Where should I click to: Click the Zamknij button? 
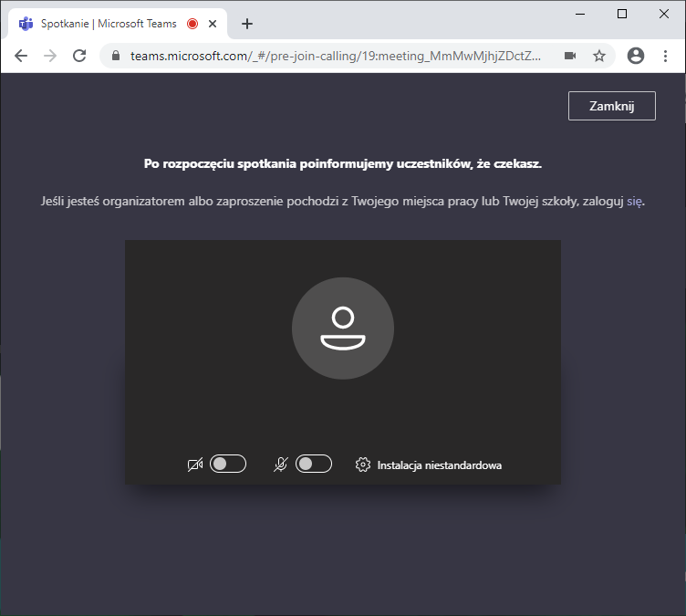click(611, 106)
